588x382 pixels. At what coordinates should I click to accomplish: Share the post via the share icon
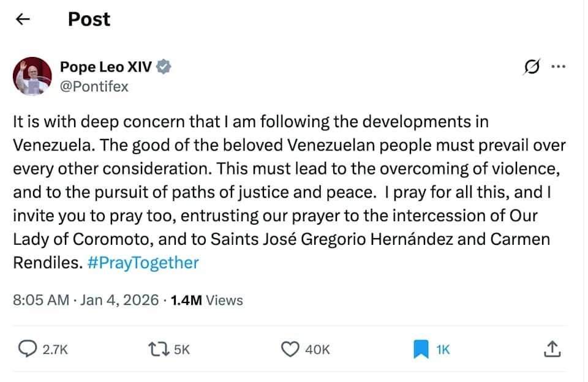[x=552, y=349]
